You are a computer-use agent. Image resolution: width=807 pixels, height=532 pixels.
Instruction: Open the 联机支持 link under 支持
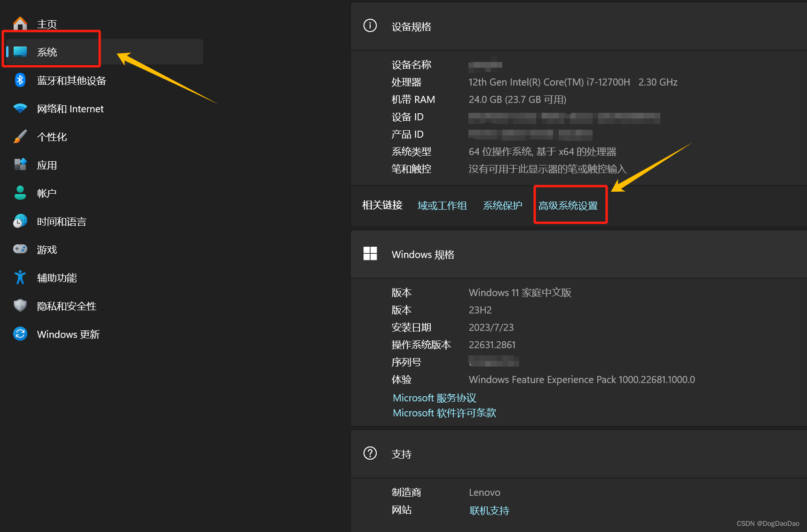(x=489, y=510)
